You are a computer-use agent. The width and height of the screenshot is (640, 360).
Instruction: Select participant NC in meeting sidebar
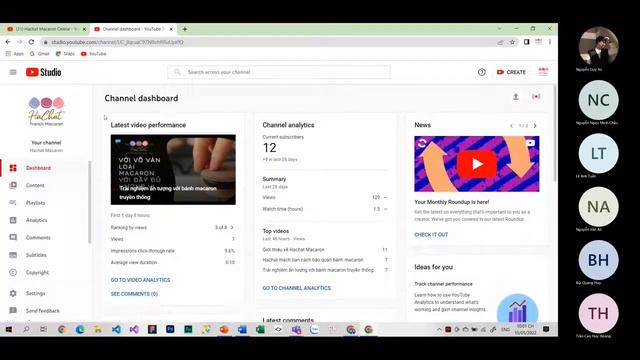coord(598,100)
